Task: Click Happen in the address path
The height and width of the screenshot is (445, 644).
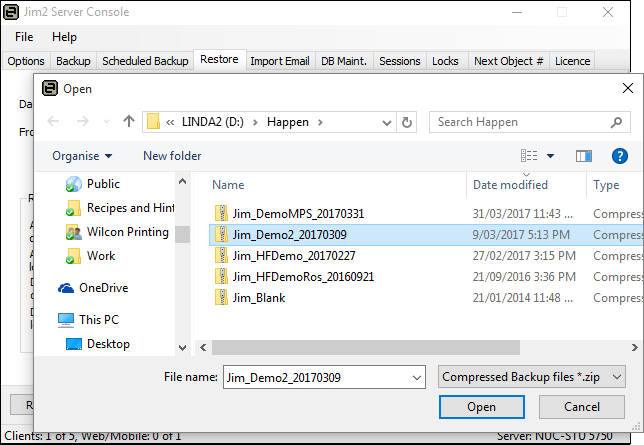Action: tap(288, 122)
